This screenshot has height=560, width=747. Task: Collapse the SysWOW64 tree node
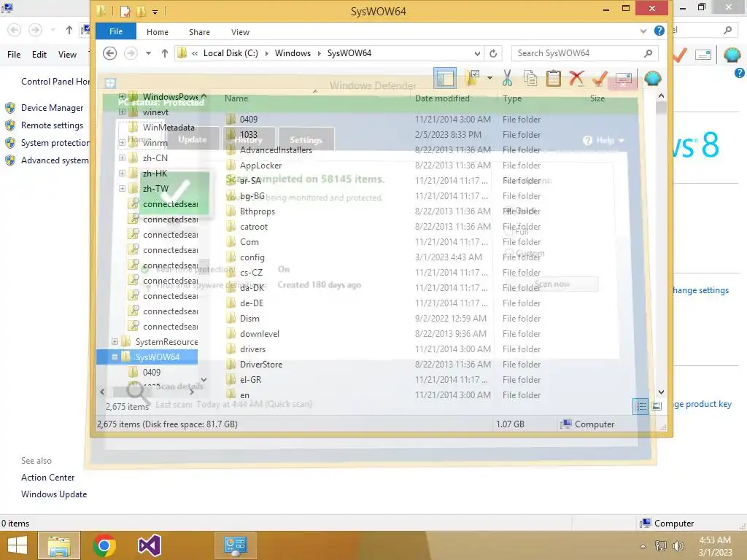pyautogui.click(x=115, y=357)
